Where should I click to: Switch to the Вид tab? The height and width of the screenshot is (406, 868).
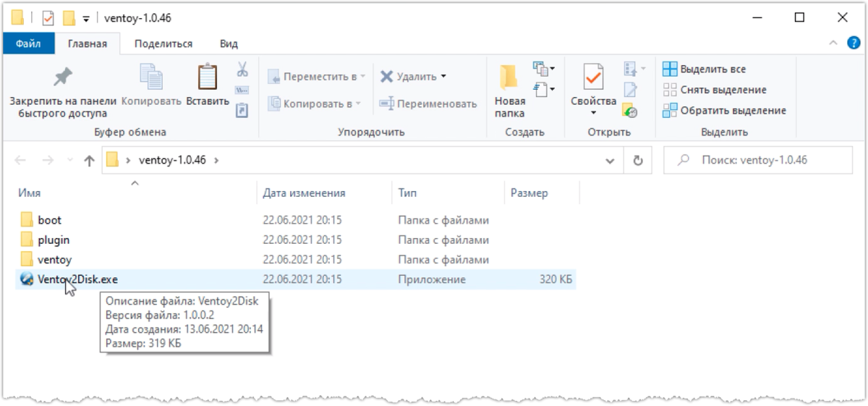pyautogui.click(x=229, y=43)
